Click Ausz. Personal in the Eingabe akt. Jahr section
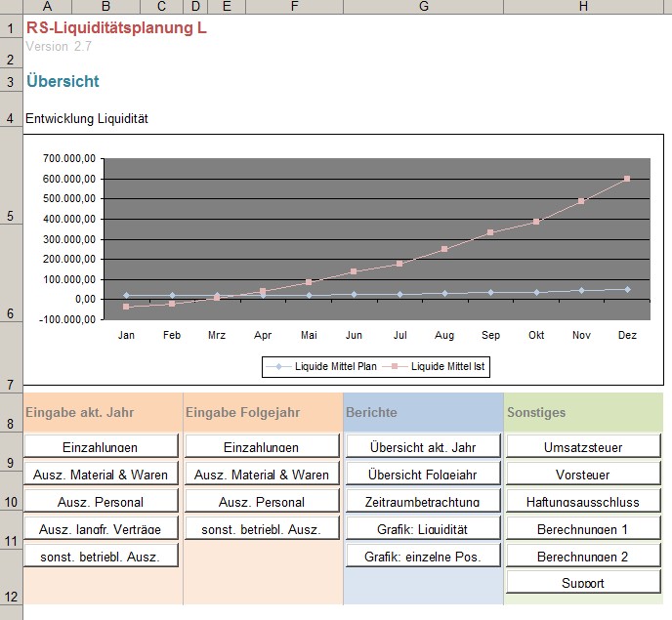The width and height of the screenshot is (672, 620). [101, 502]
